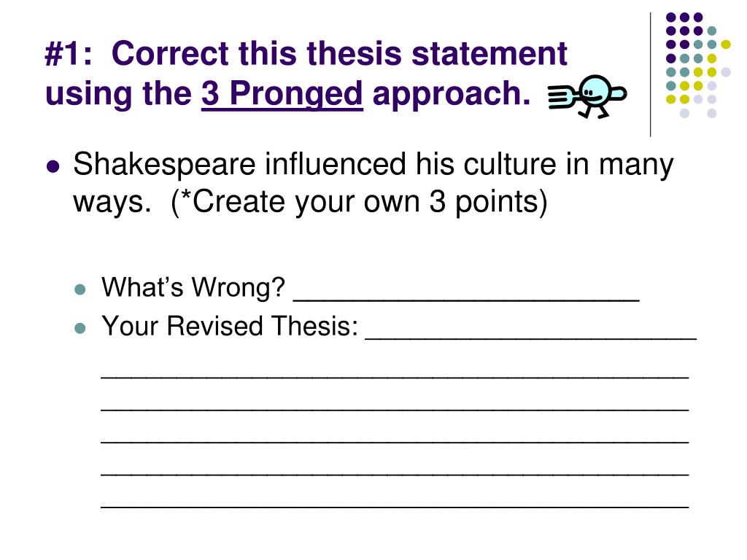Click the fork character clipart icon
The image size is (747, 560).
587,97
